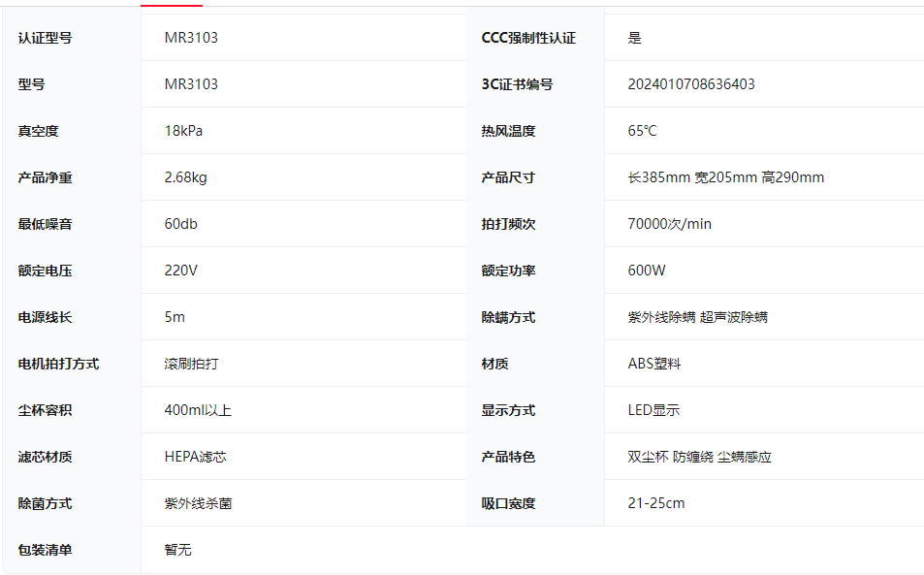
Task: Select the 65℃ 热风温度 value
Action: [642, 131]
